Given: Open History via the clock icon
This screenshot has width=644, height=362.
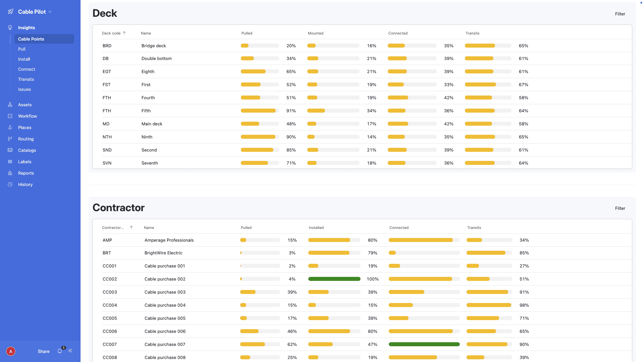Looking at the screenshot, I should 10,184.
